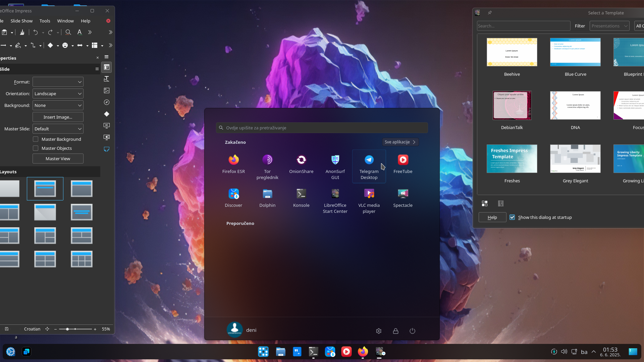Viewport: 644px width, 362px height.
Task: Click the zoom slider in Impress status bar
Action: tap(75, 329)
